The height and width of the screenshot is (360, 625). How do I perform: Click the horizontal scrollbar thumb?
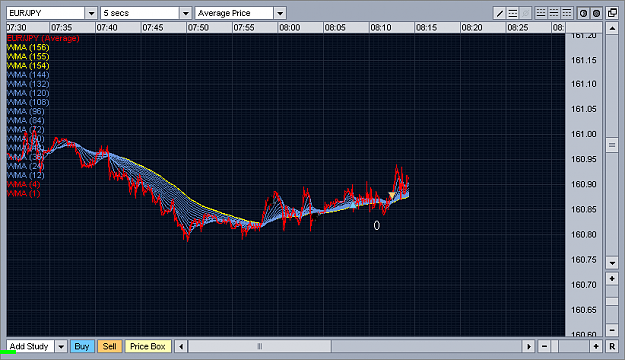260,346
